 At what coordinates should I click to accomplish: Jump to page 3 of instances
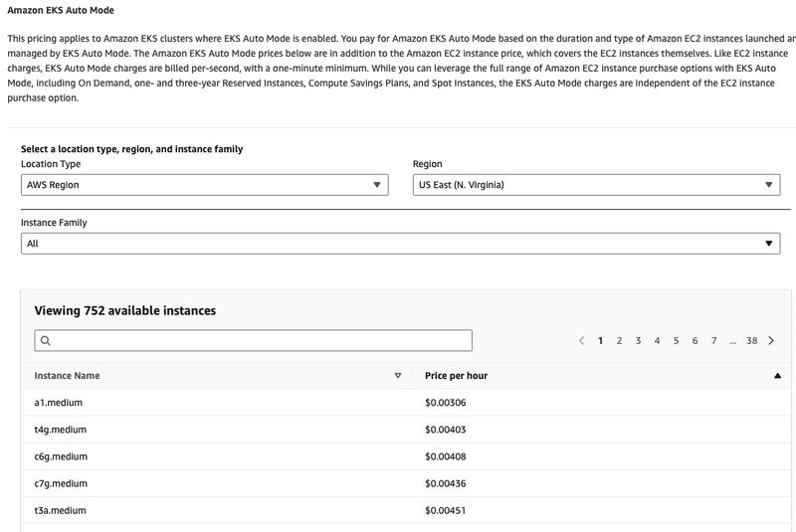click(638, 341)
